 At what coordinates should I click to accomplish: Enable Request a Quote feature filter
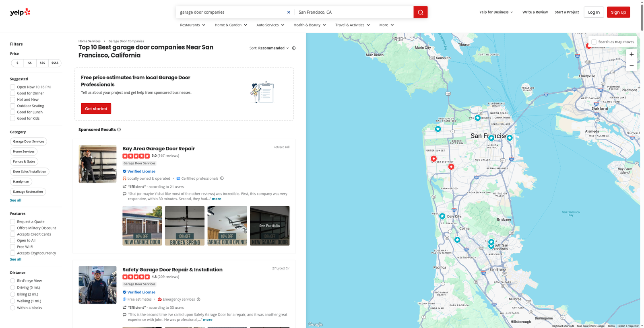pyautogui.click(x=12, y=221)
